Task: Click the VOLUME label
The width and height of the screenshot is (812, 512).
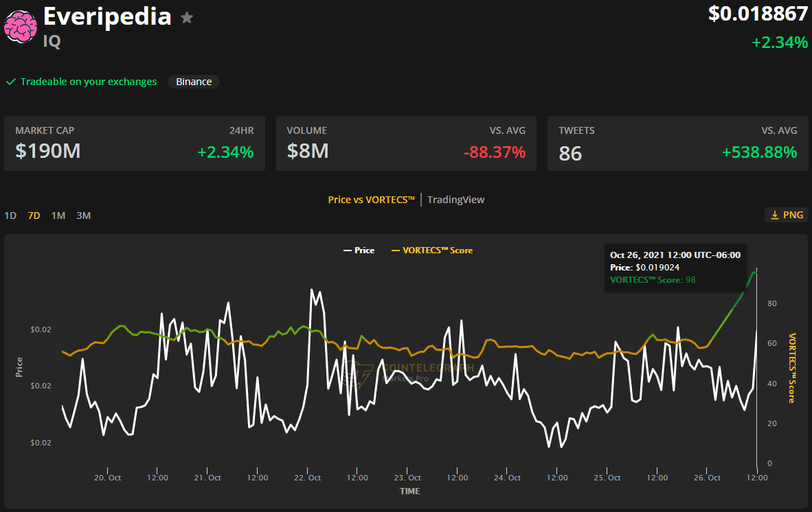Action: coord(306,130)
